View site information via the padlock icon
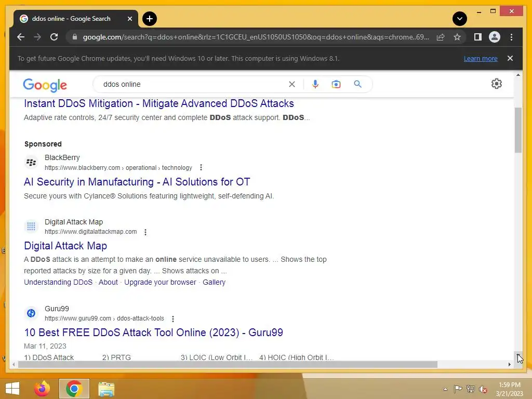Viewport: 532px width, 399px height. tap(75, 37)
